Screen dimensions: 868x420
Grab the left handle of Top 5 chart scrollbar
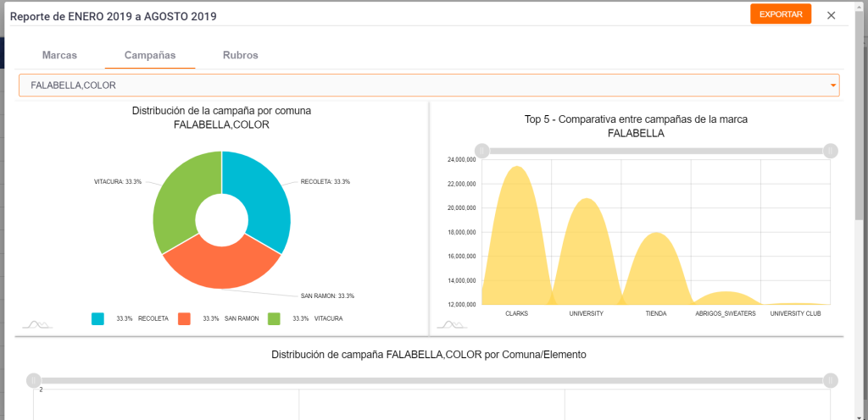tap(482, 151)
